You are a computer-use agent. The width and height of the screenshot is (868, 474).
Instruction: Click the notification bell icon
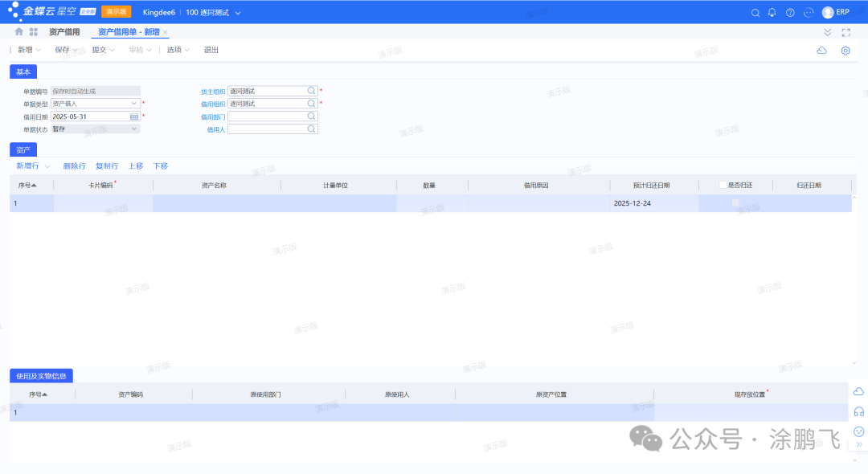point(772,13)
